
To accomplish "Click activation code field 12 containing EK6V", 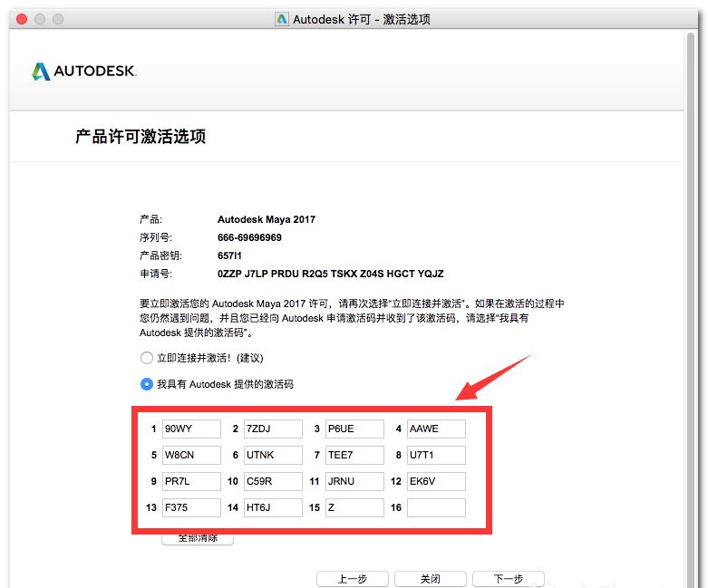I will point(436,481).
